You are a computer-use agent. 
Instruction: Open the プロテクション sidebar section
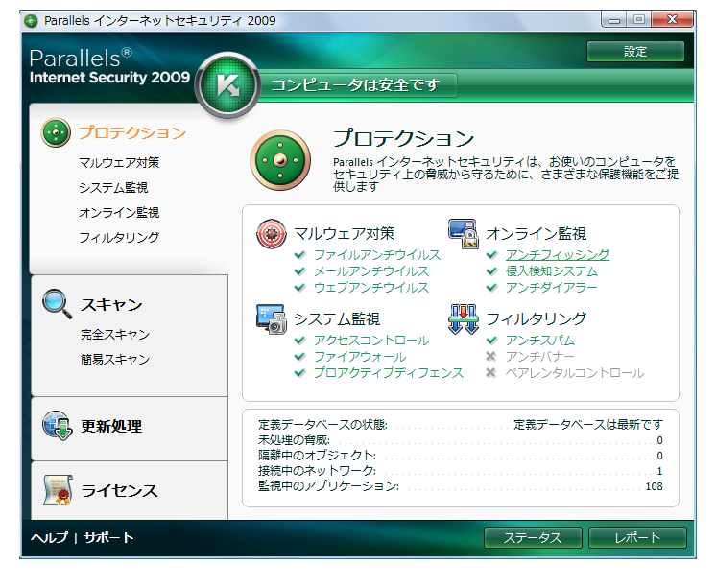[132, 132]
